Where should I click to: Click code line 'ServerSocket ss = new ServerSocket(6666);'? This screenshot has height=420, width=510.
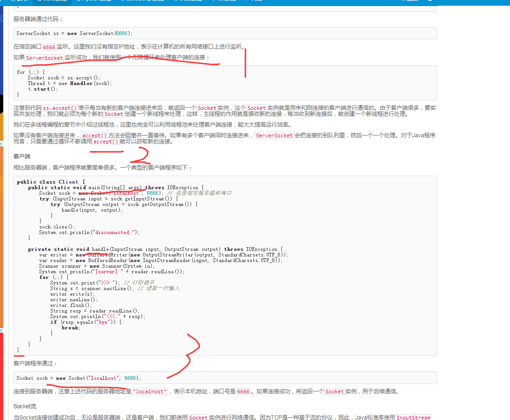[74, 33]
